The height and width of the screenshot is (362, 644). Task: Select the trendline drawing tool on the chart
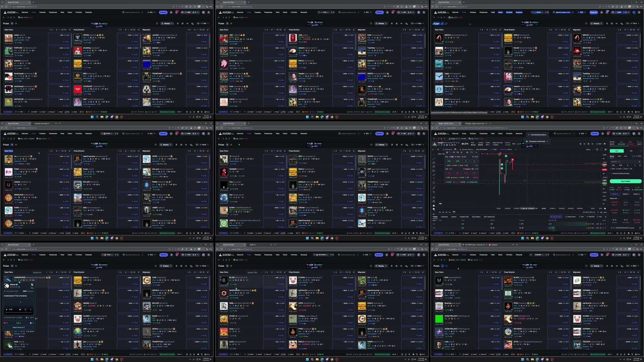[x=434, y=159]
